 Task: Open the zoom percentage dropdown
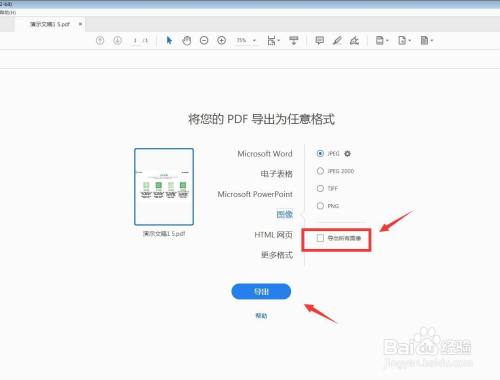click(246, 41)
